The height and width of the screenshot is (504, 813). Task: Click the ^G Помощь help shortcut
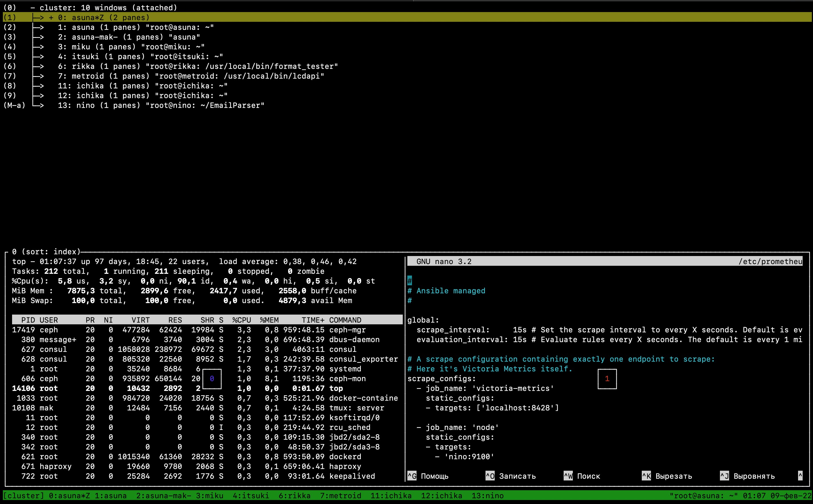(x=428, y=476)
